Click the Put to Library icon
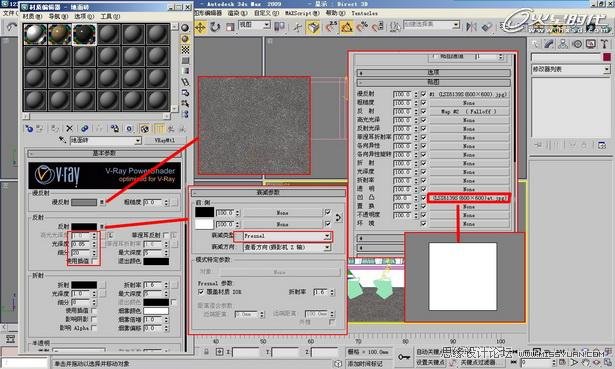 pyautogui.click(x=115, y=128)
